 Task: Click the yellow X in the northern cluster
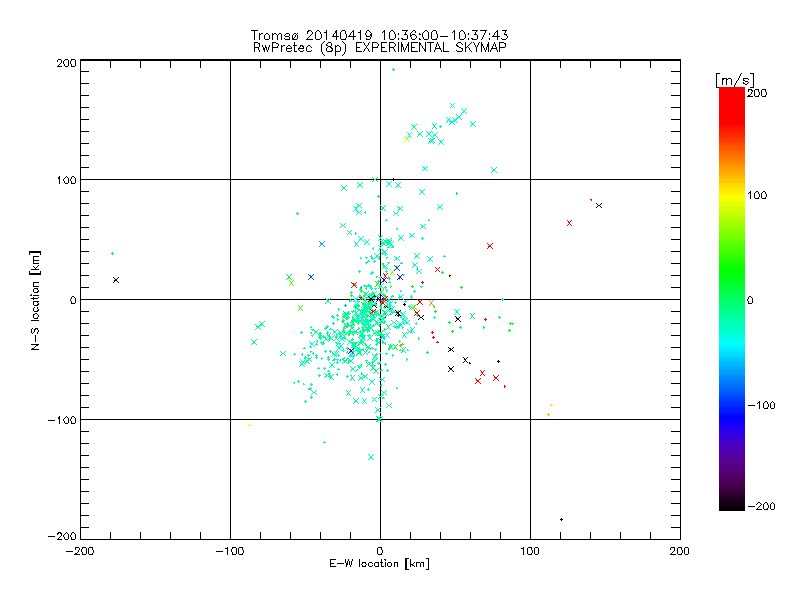(407, 139)
